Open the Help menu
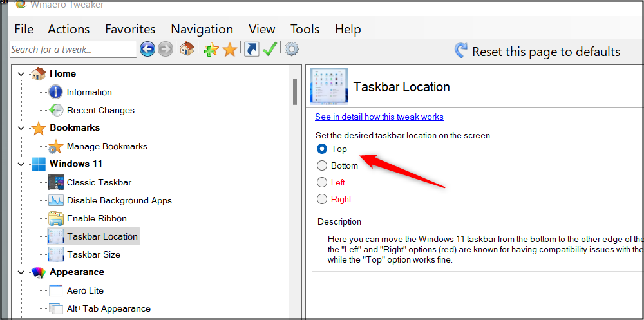Viewport: 644px width, 320px height. 348,29
